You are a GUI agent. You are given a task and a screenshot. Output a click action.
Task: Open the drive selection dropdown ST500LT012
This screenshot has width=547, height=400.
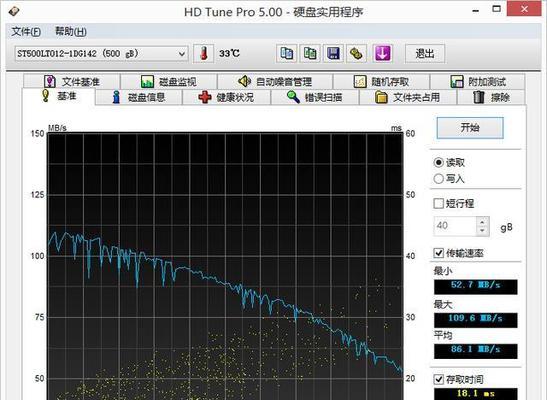[x=102, y=54]
